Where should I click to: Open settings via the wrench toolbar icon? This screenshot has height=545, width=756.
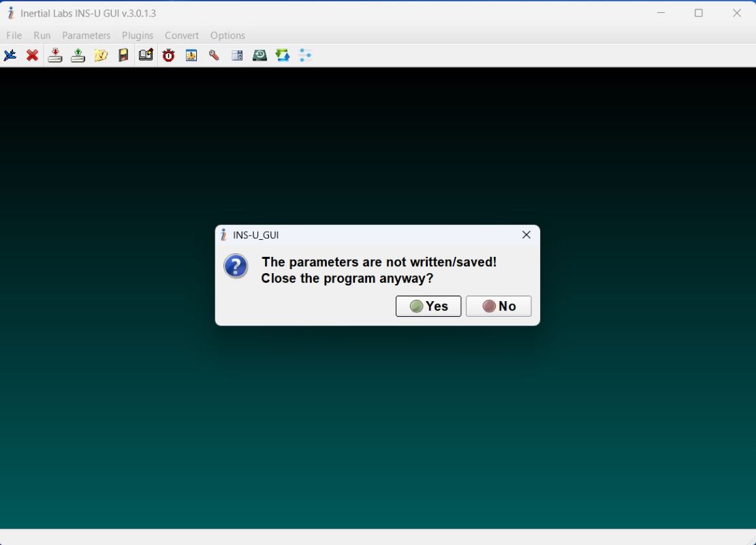tap(214, 55)
